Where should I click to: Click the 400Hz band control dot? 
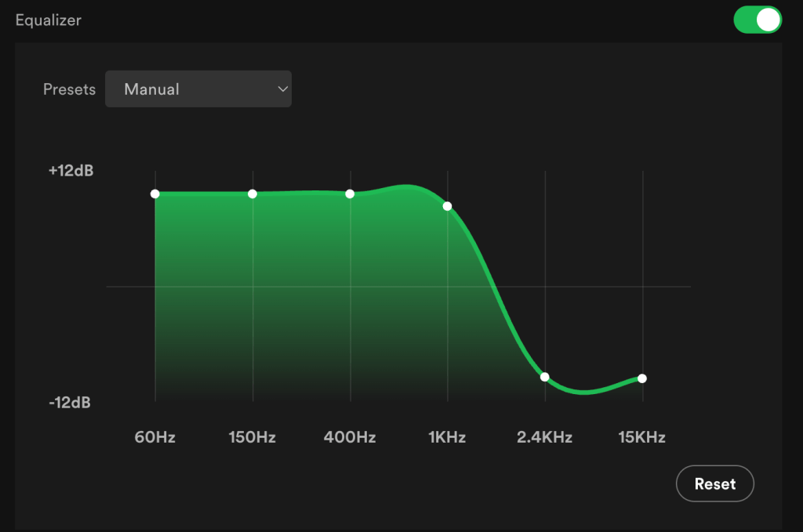[350, 194]
